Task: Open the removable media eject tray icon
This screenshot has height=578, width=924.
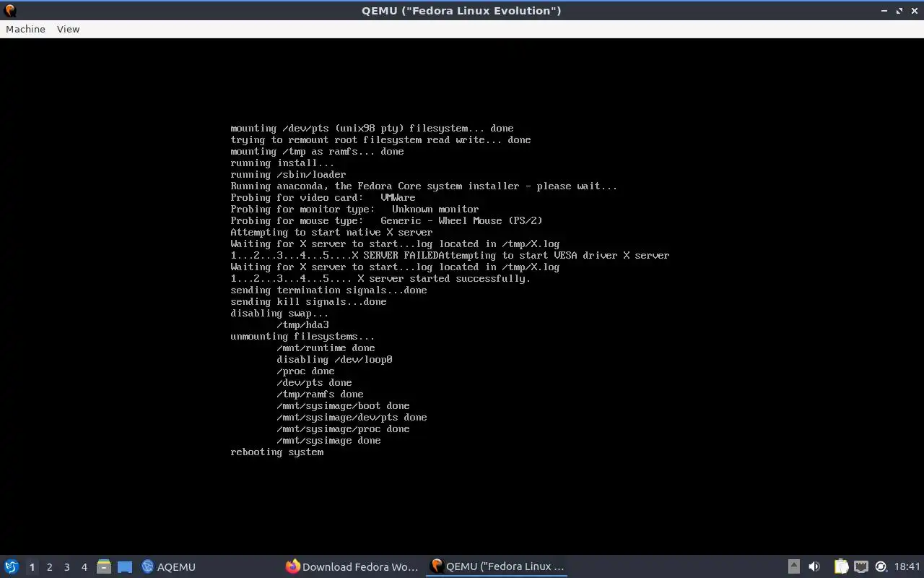Action: click(793, 566)
